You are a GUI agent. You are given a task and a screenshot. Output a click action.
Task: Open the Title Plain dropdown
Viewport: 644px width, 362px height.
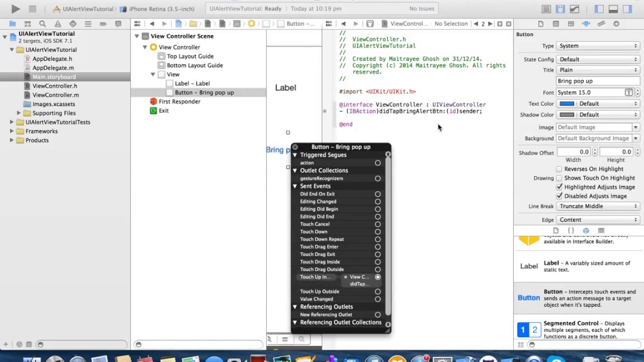pos(598,70)
